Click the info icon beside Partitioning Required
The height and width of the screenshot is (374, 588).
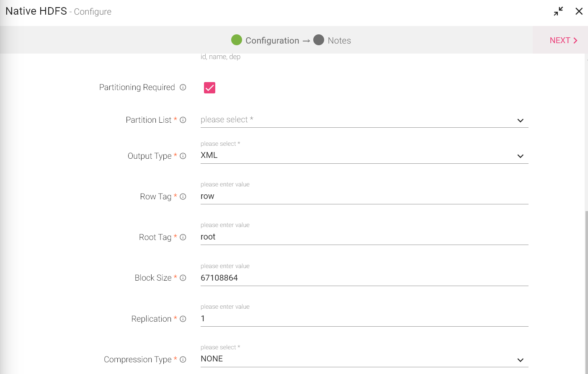(183, 87)
